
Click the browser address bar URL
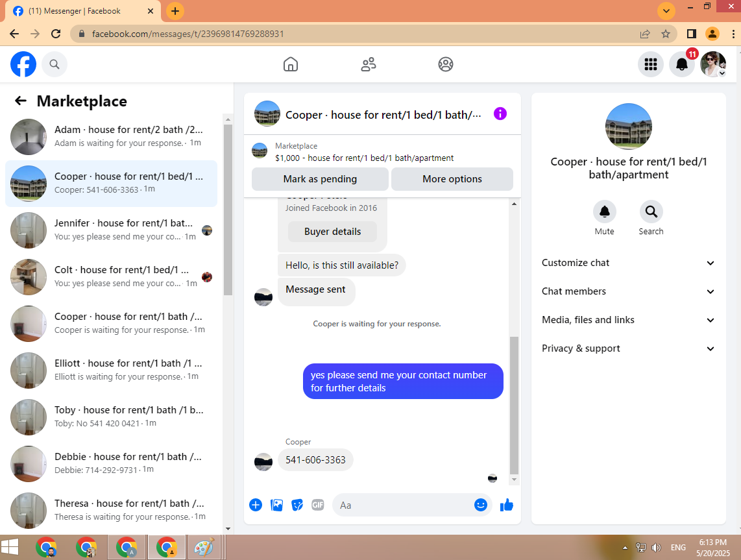point(188,34)
